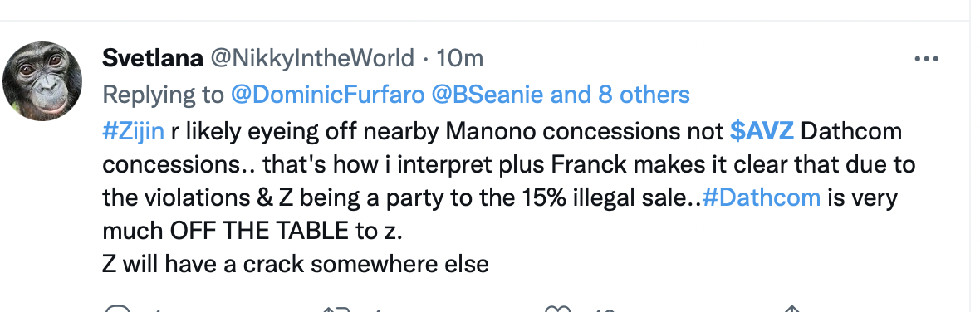Click the retweet count number
Image resolution: width=980 pixels, height=312 pixels.
click(x=375, y=310)
